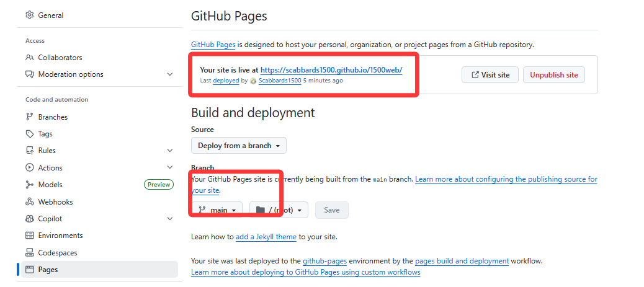This screenshot has width=644, height=287.
Task: Click the Save button
Action: tap(332, 210)
